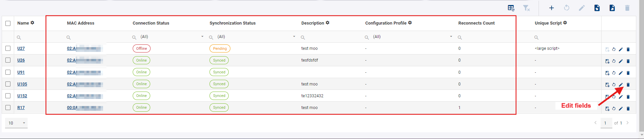Restart device U91 using its reload icon
This screenshot has height=139, width=644.
(x=614, y=73)
